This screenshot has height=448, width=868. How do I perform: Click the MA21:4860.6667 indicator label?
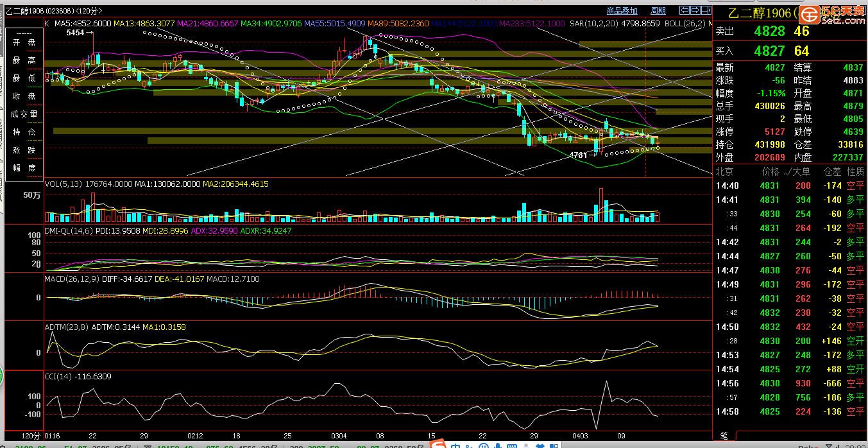pos(208,23)
